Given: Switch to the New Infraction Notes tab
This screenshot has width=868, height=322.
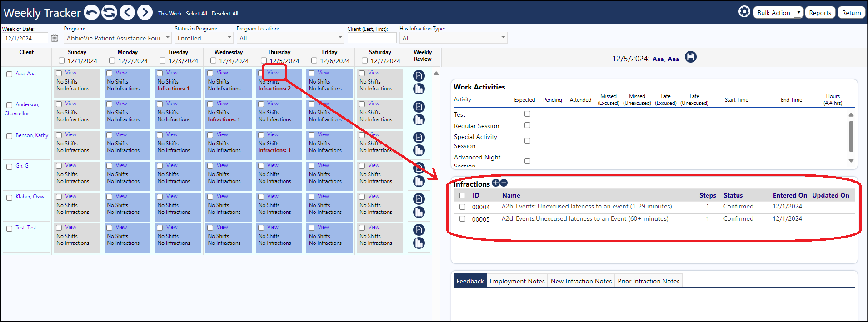Looking at the screenshot, I should click(581, 281).
